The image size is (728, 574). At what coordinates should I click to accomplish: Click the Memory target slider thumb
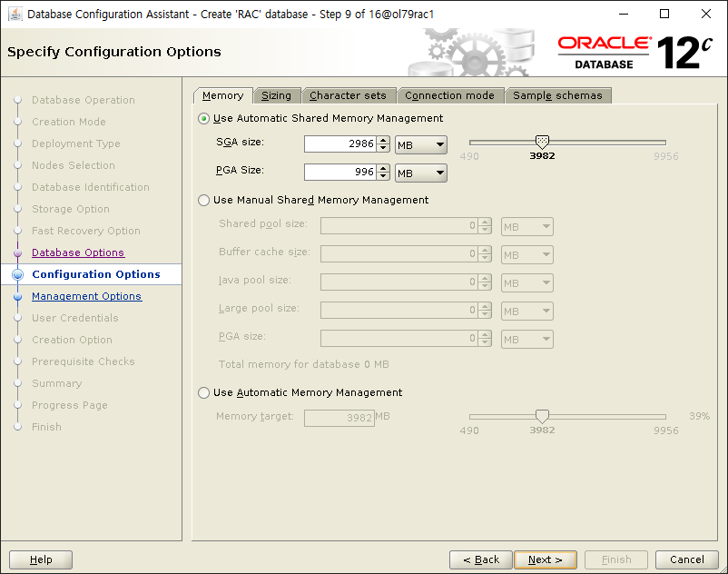[542, 416]
